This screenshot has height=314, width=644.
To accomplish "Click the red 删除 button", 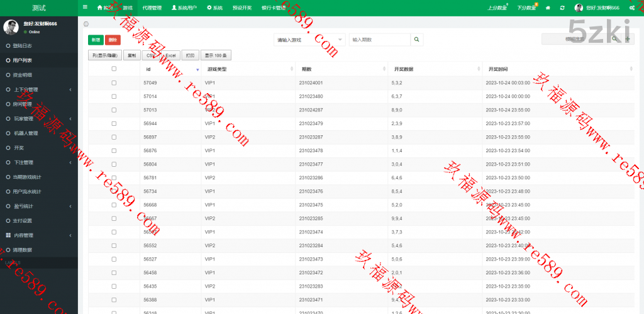I will [113, 40].
